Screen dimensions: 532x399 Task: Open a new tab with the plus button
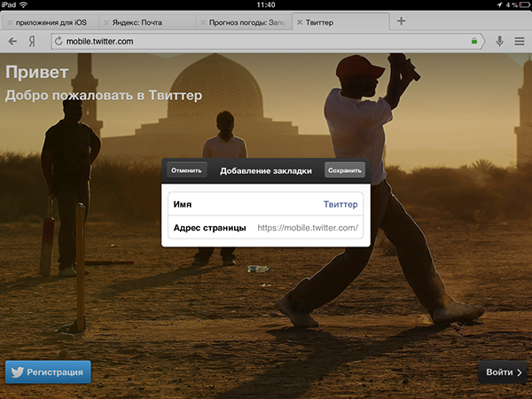(401, 21)
